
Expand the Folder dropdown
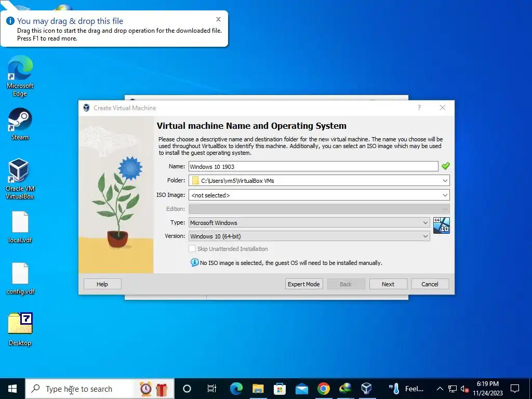click(445, 180)
